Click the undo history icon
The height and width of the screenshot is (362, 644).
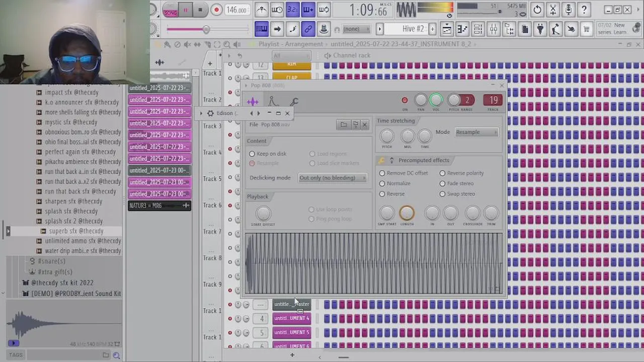pos(537,10)
